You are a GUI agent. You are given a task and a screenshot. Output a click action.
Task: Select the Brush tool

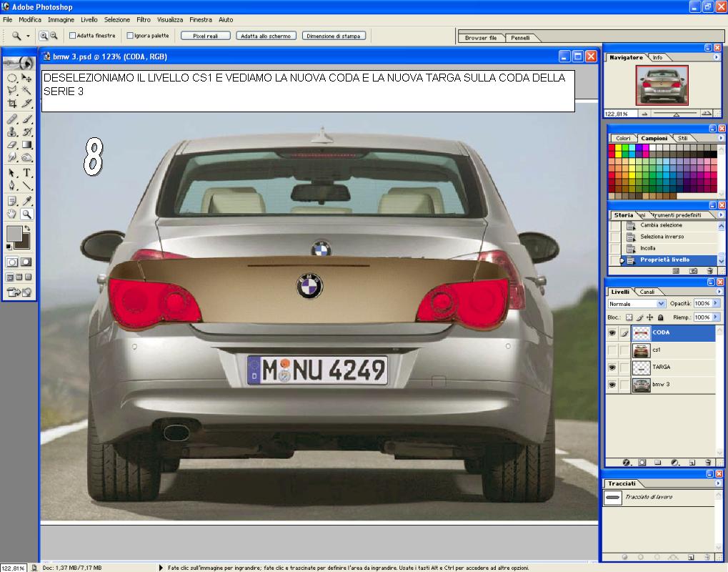coord(26,119)
